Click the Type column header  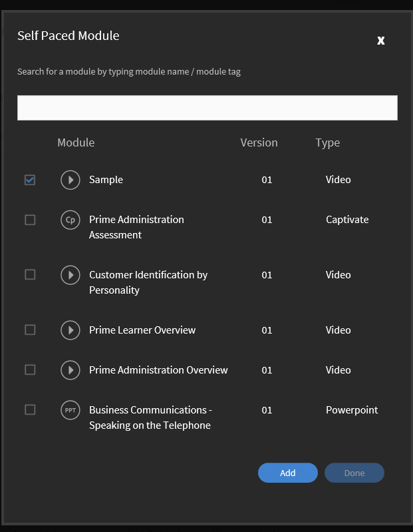pyautogui.click(x=328, y=143)
